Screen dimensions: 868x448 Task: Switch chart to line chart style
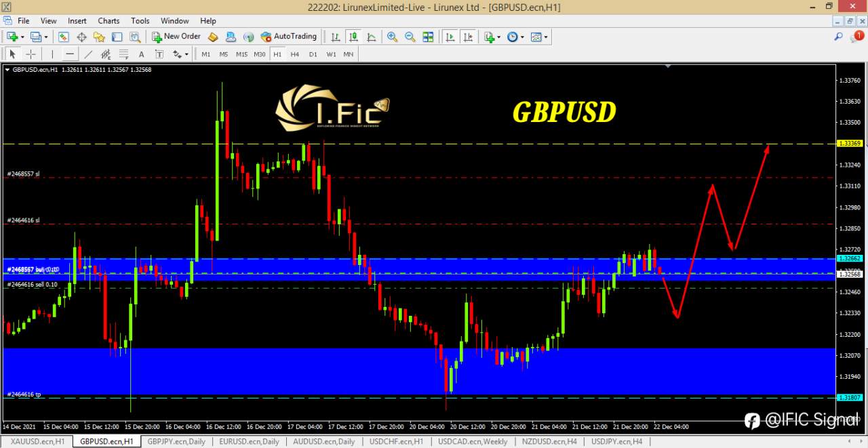tap(371, 37)
